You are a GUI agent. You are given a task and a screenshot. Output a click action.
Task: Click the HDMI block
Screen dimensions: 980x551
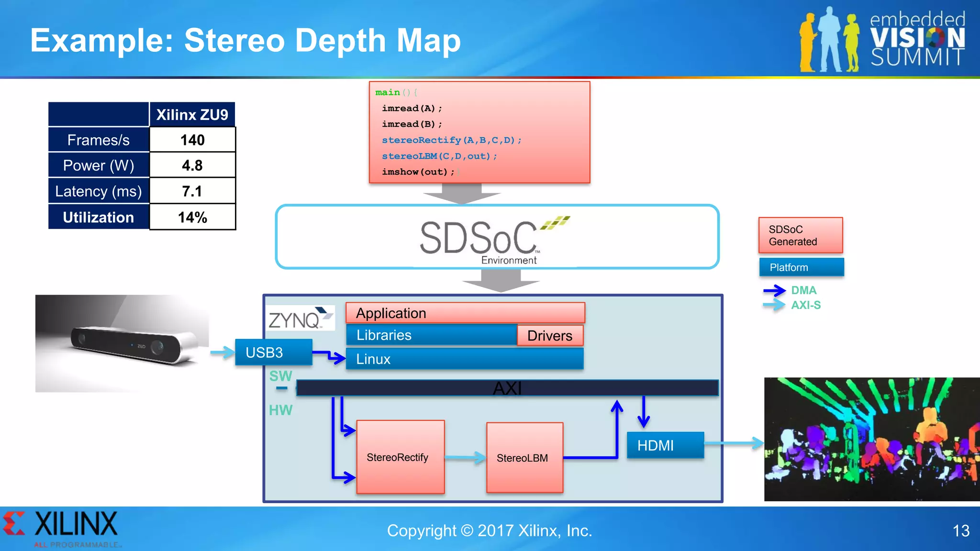tap(665, 445)
